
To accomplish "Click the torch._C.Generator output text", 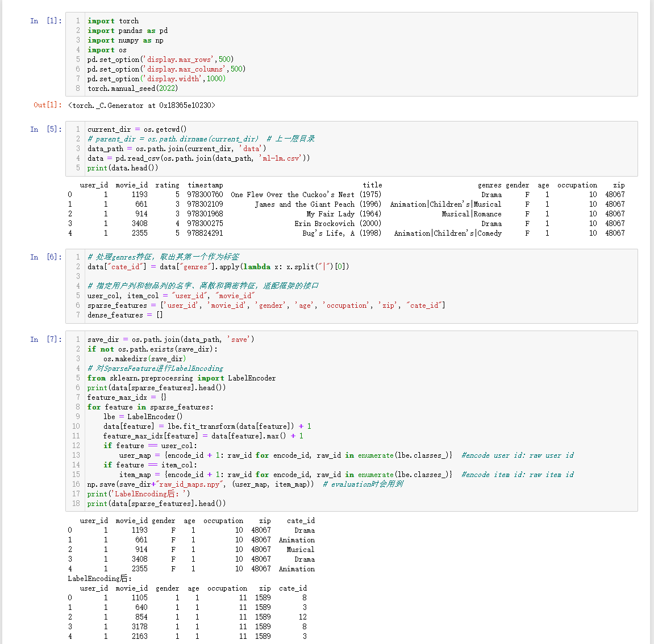I will (x=141, y=106).
